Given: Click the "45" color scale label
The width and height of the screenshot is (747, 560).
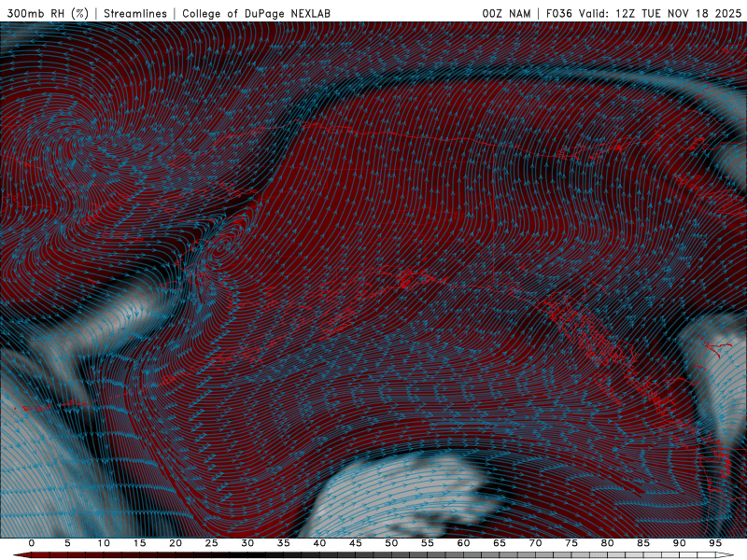Looking at the screenshot, I should click(356, 543).
